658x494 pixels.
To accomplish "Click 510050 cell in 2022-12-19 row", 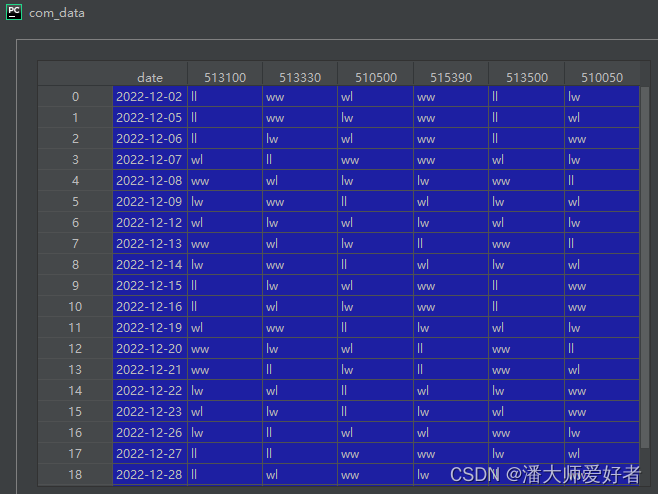I will tap(602, 327).
